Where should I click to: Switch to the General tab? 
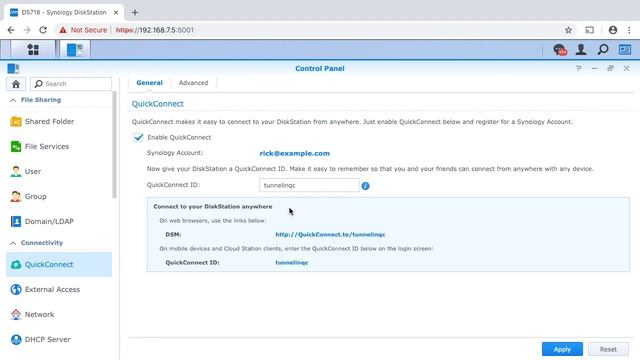point(149,83)
